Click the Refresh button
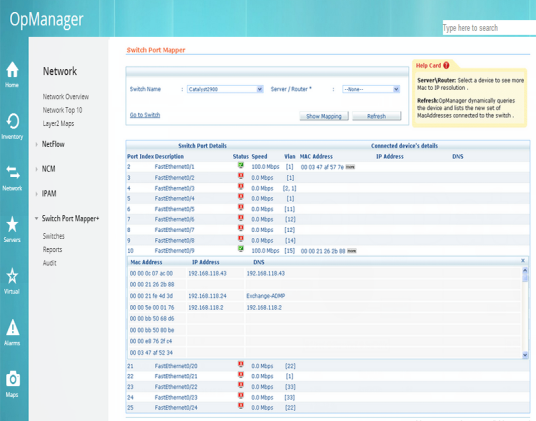Screen dimensions: 536x421 [376, 116]
